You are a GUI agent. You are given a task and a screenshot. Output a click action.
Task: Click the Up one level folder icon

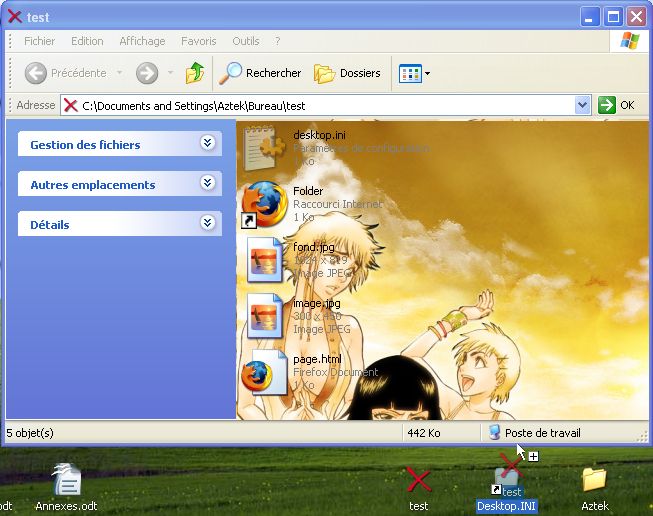(x=195, y=73)
